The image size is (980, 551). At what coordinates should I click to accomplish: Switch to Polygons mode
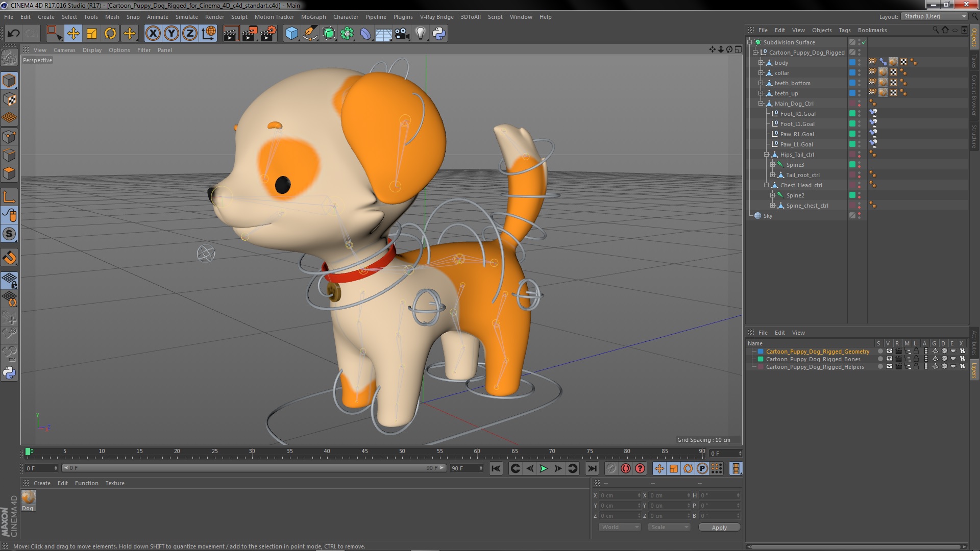click(9, 173)
